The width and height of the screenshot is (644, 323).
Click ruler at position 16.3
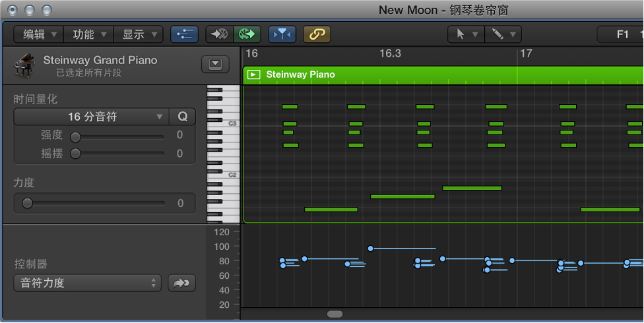(390, 54)
